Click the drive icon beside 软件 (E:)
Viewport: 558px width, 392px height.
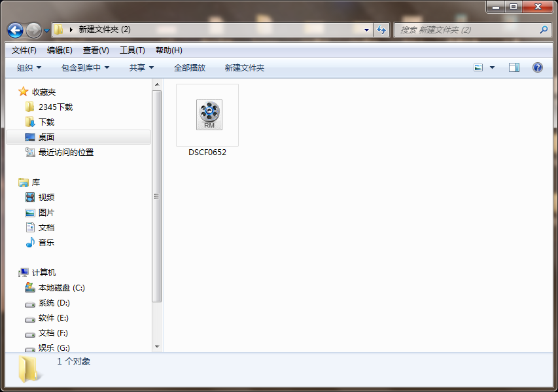(x=30, y=319)
